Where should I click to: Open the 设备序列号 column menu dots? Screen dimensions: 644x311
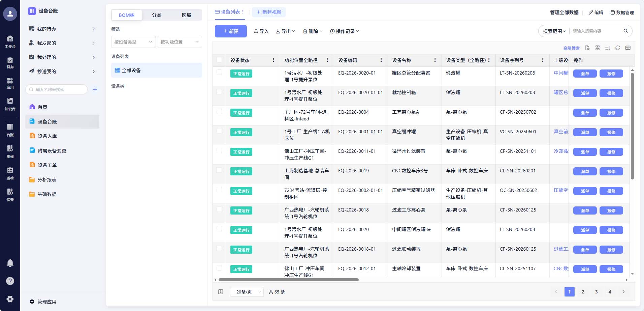(x=543, y=60)
